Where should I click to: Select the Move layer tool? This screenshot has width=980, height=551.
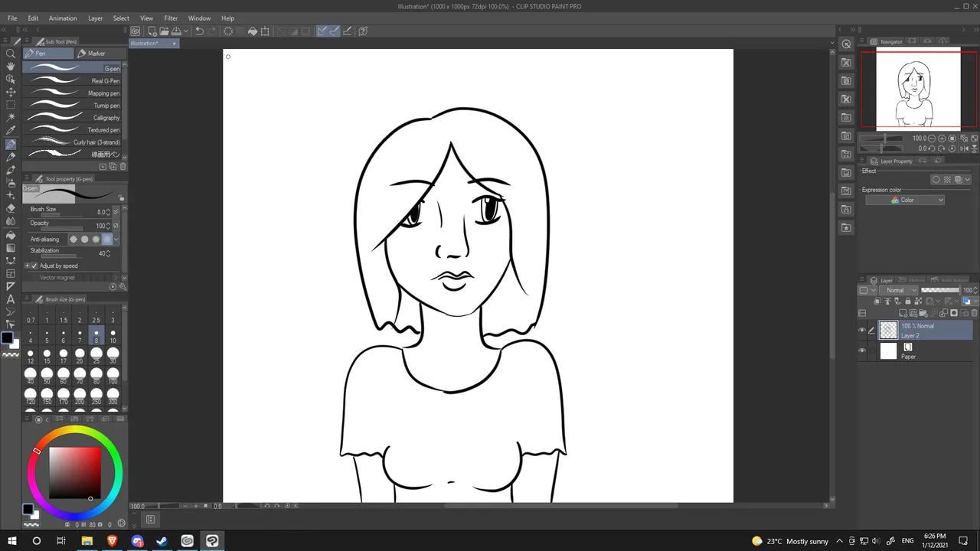point(11,92)
